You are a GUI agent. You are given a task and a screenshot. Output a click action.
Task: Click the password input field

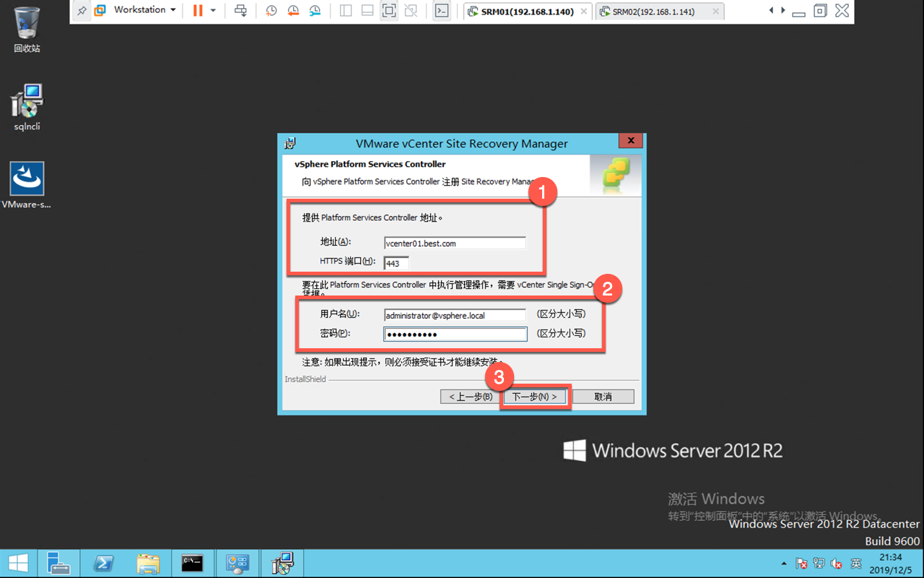tap(455, 335)
